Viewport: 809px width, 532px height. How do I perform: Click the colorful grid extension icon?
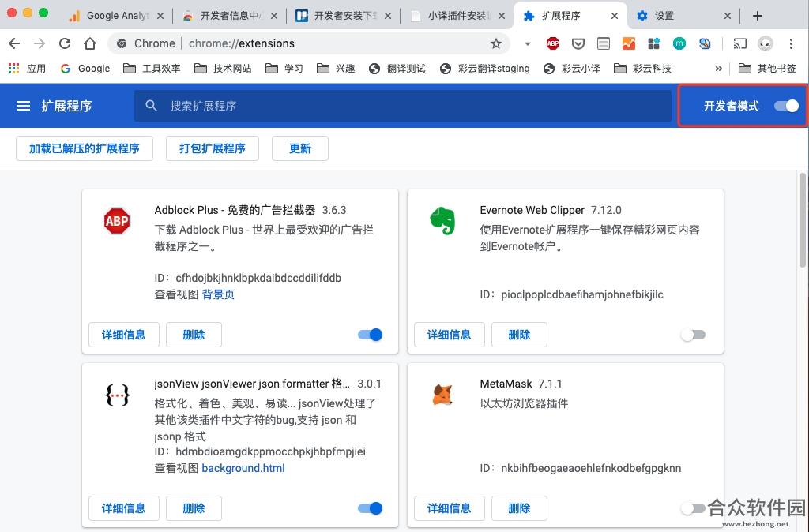click(x=653, y=44)
